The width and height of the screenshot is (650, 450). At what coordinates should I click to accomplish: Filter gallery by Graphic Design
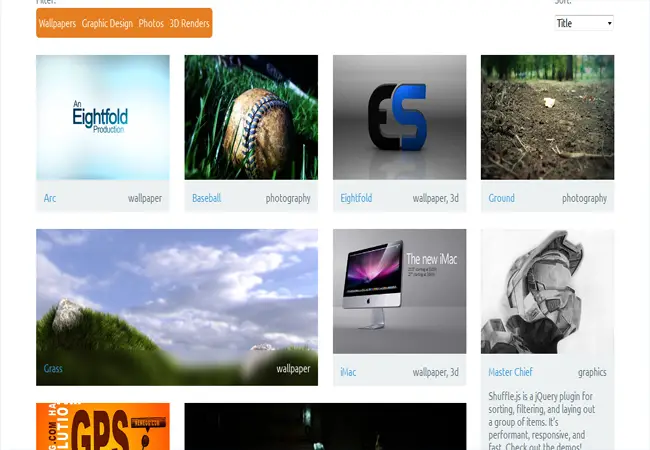coord(107,24)
